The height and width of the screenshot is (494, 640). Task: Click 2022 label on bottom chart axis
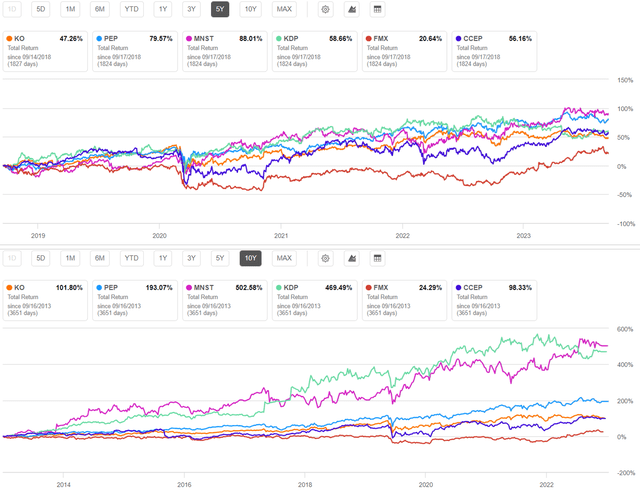(546, 485)
